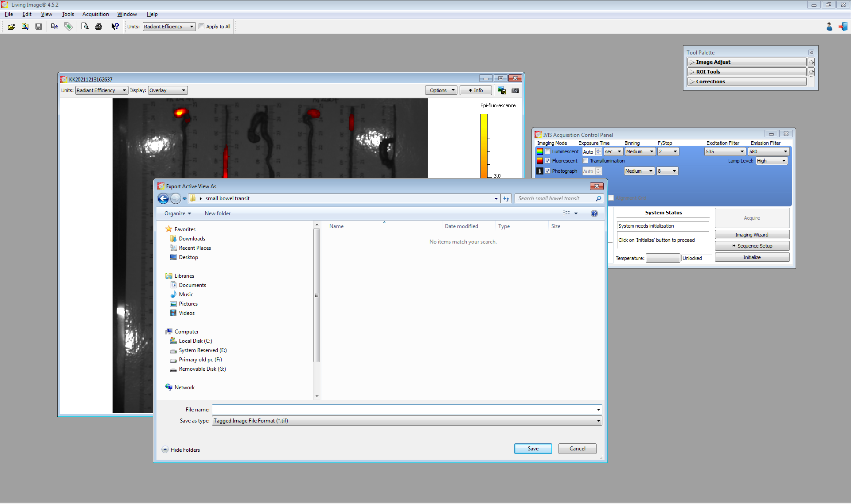Screen dimensions: 851x504
Task: Toggle the Transillumination checkbox
Action: tap(586, 161)
